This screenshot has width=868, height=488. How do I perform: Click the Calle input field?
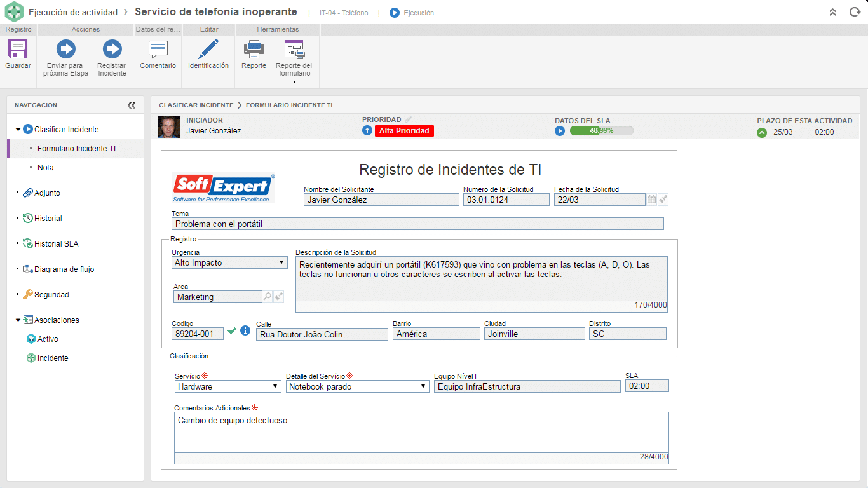point(322,334)
